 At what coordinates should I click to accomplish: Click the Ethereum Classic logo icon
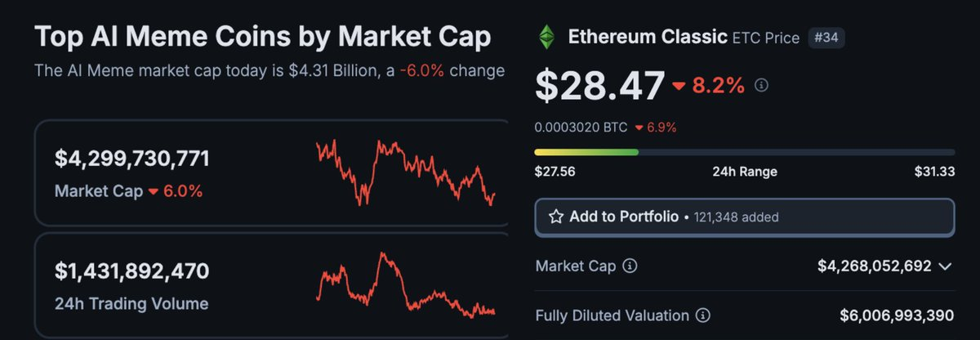pos(546,37)
